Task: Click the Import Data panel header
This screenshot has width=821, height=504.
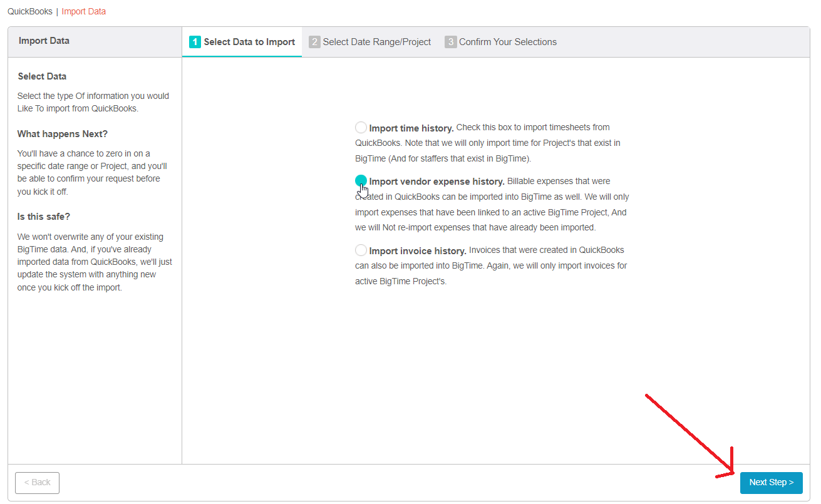Action: 44,41
